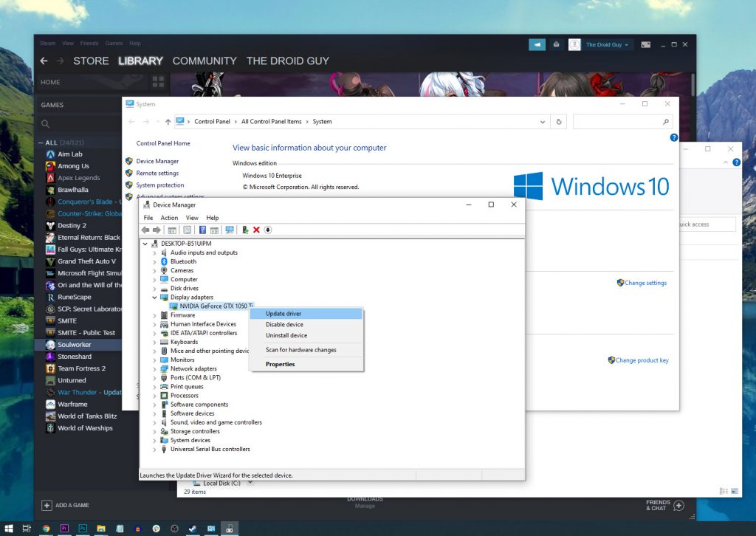
Task: Choose Update driver from the context menu
Action: tap(306, 314)
